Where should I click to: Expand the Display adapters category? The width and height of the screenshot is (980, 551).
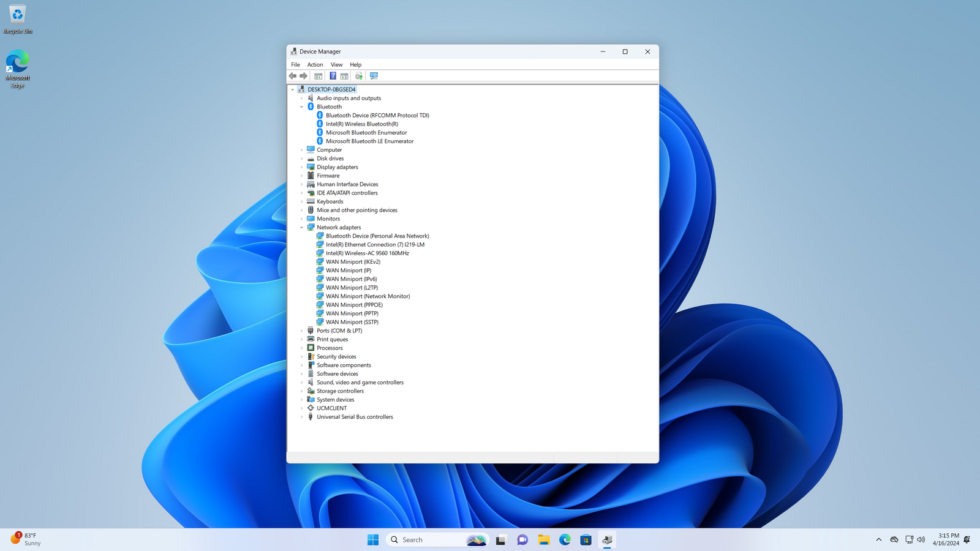pos(301,167)
